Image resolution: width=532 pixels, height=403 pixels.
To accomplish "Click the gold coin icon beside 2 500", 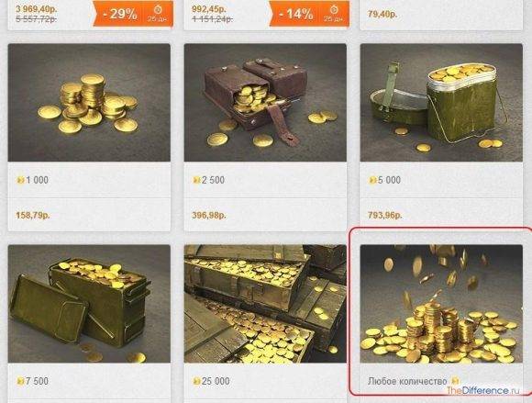I will click(196, 180).
